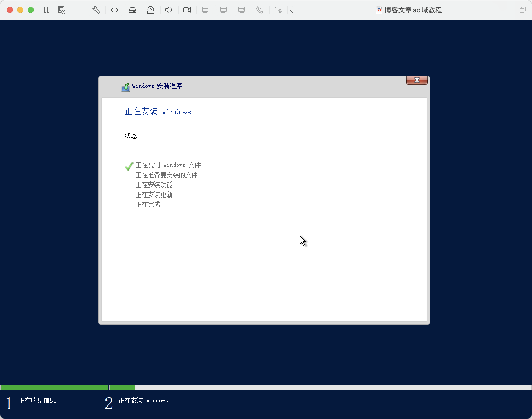The image size is (532, 419).
Task: Click the window mode icon at top right
Action: 522,10
